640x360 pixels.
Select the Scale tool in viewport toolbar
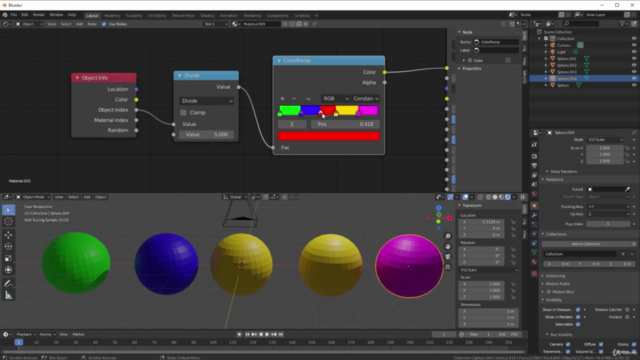tap(9, 258)
